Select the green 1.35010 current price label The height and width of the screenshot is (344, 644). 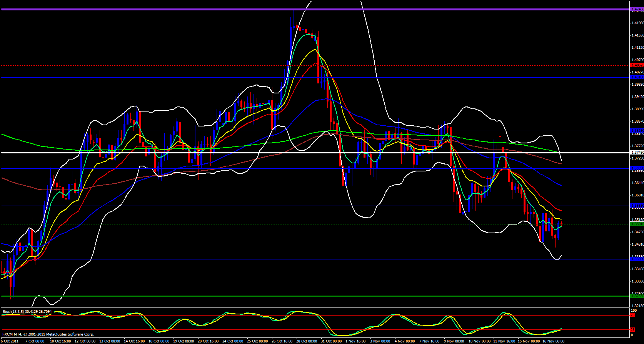(x=637, y=224)
